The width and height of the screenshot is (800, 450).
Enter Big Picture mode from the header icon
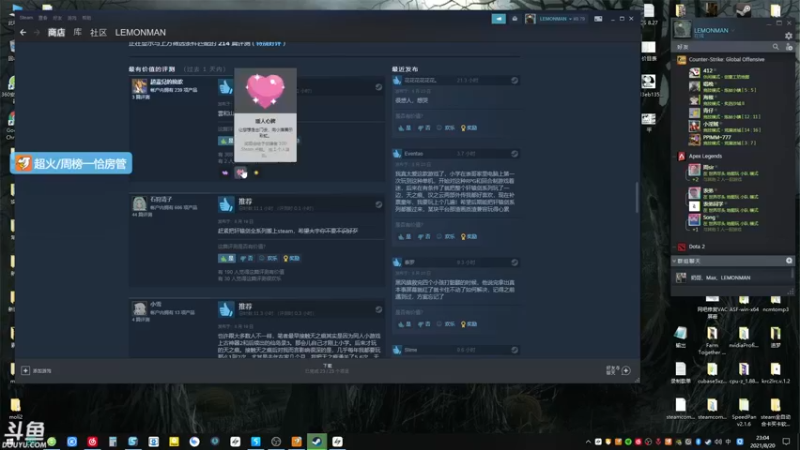click(598, 19)
